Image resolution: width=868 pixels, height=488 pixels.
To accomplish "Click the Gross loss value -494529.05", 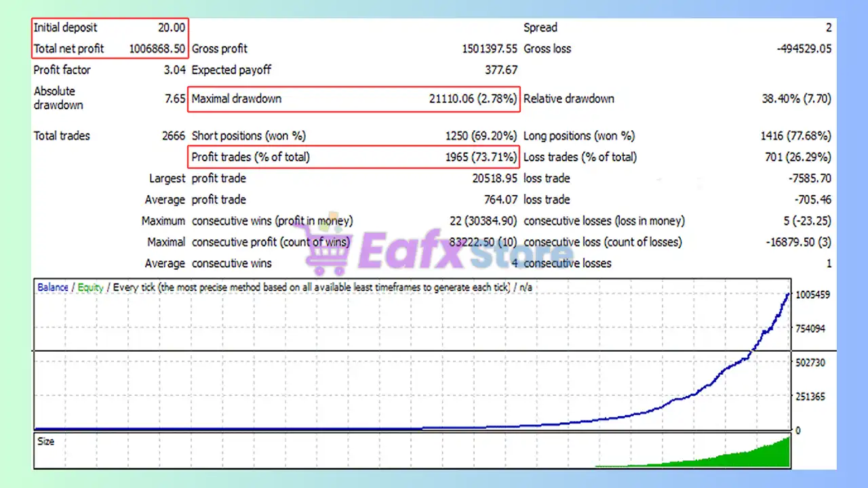I will pyautogui.click(x=804, y=49).
